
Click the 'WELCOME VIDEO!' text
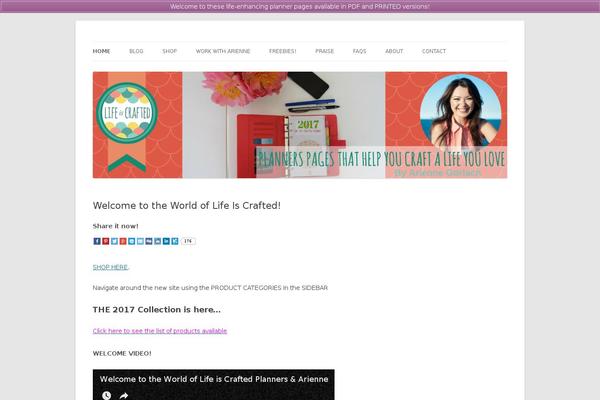[x=122, y=353]
